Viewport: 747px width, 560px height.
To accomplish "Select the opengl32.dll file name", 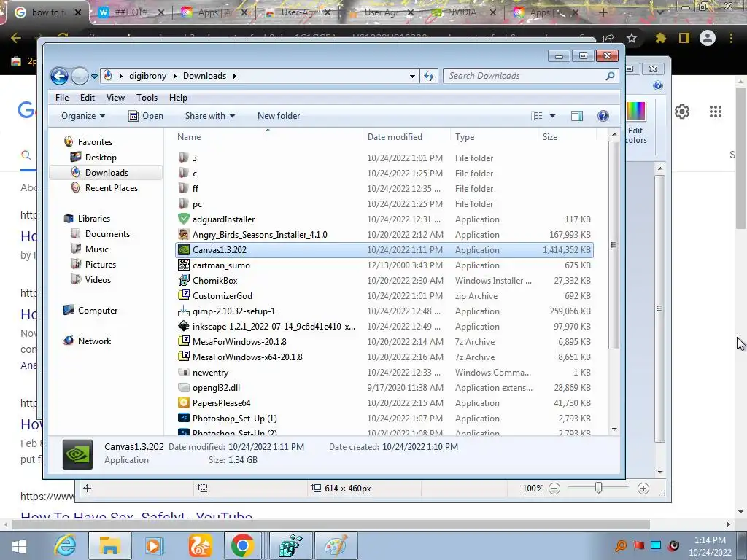I will (x=216, y=388).
